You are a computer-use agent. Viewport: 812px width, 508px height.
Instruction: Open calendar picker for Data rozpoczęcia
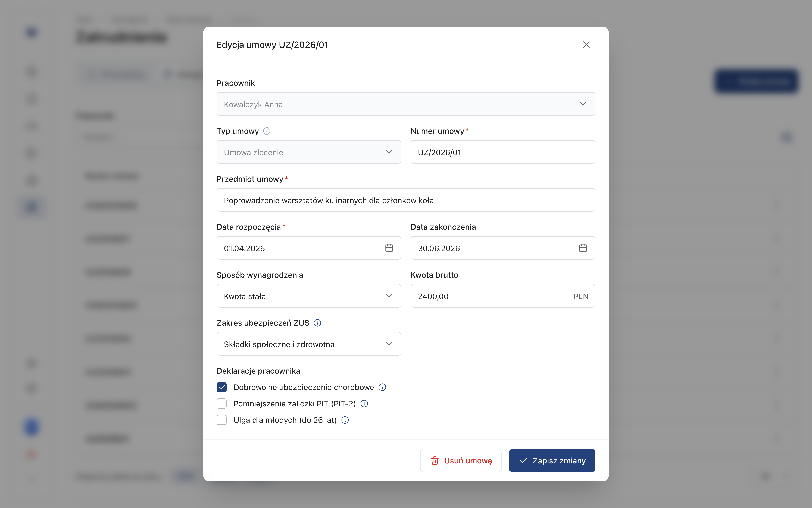[389, 248]
